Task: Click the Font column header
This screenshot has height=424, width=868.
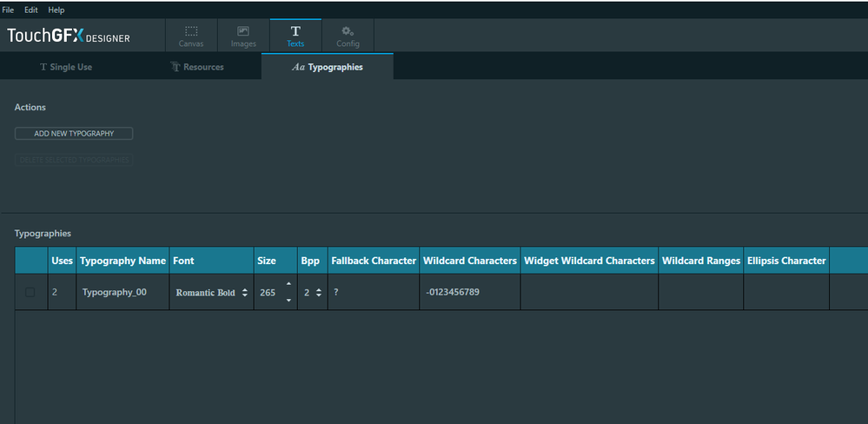Action: [212, 260]
